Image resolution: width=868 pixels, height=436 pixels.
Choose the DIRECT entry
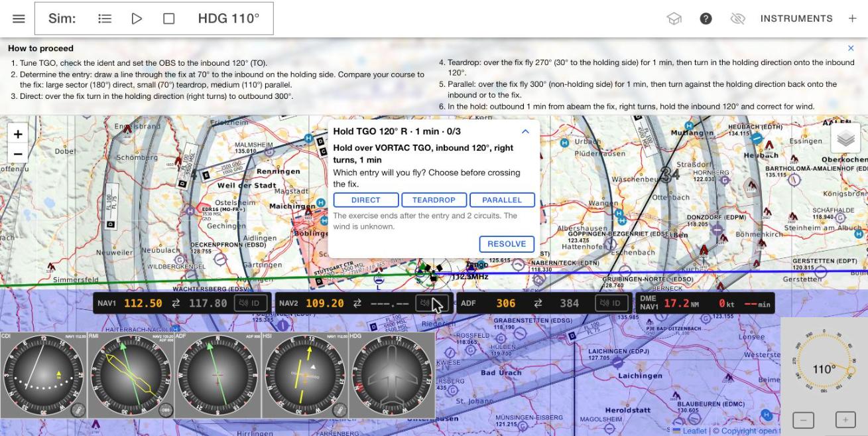click(366, 200)
